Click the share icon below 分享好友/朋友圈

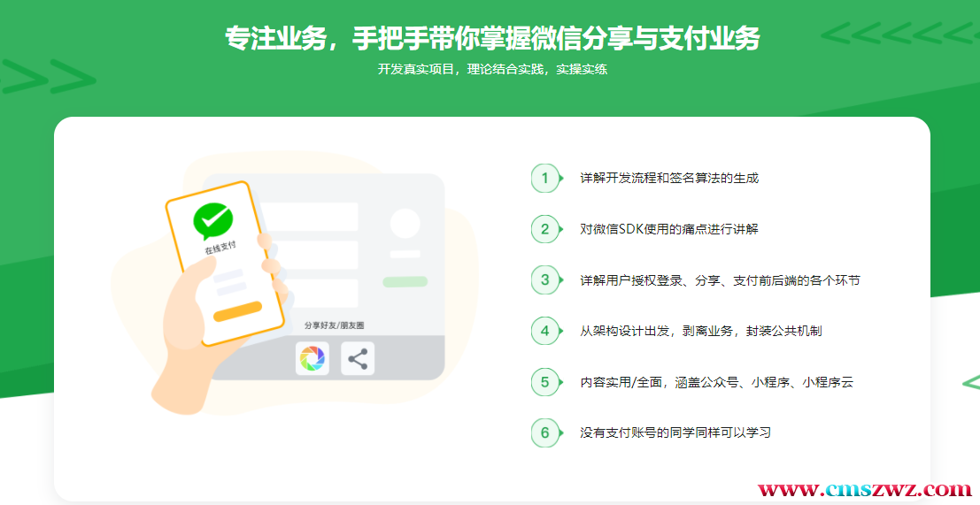pyautogui.click(x=358, y=359)
